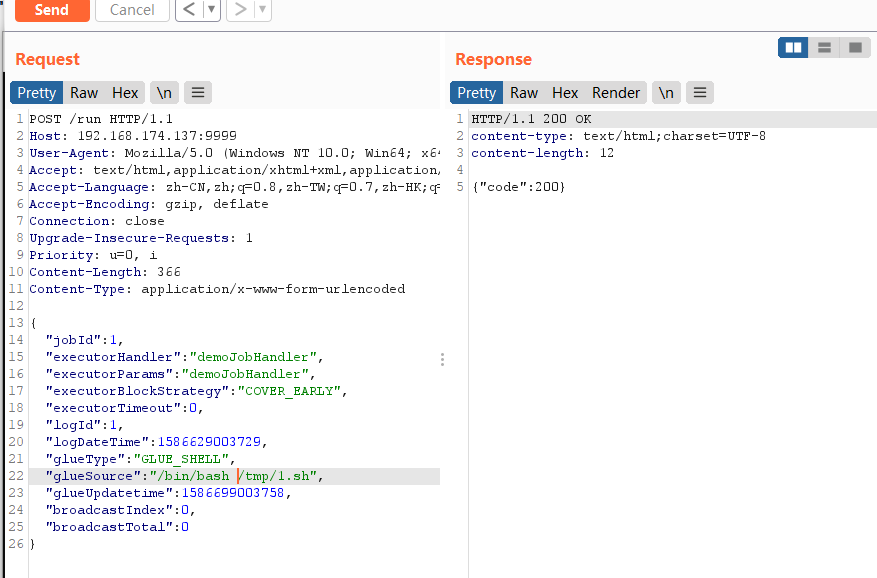
Task: Select the top-bottom stacked layout icon
Action: [824, 48]
